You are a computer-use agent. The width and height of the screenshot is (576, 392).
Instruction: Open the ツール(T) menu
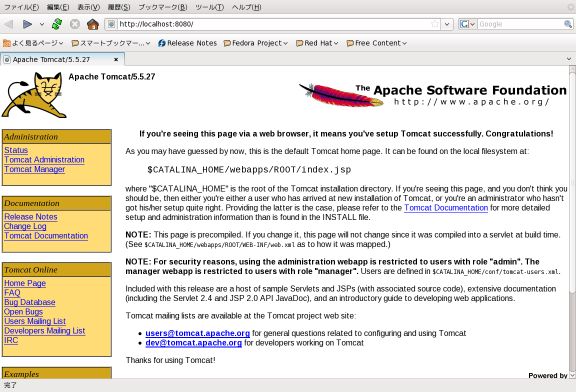pos(209,7)
